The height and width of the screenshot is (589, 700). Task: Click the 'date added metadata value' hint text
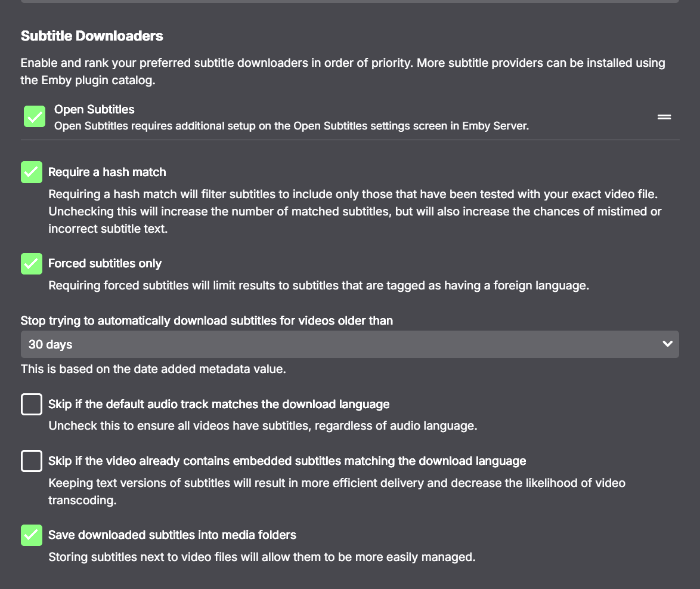tap(153, 369)
